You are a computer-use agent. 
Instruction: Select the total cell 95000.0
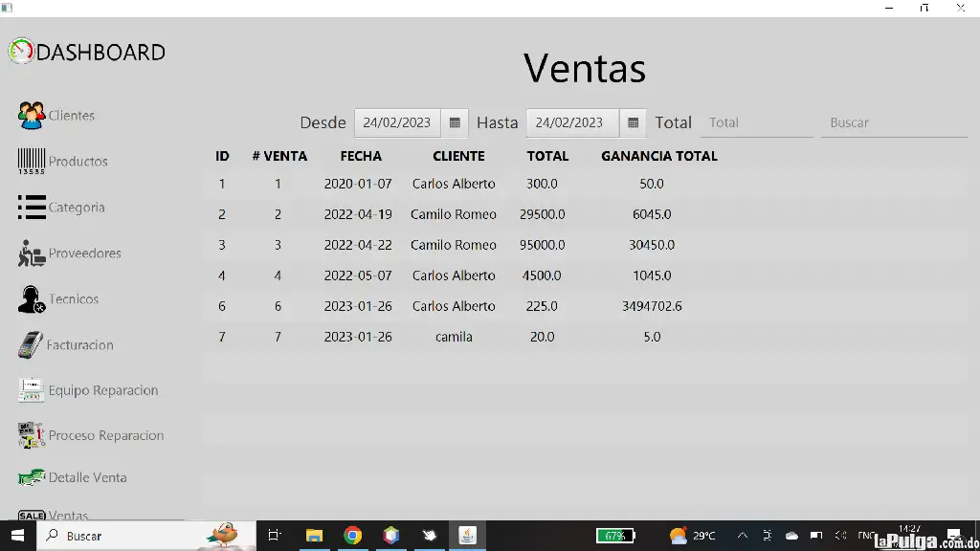(x=542, y=245)
